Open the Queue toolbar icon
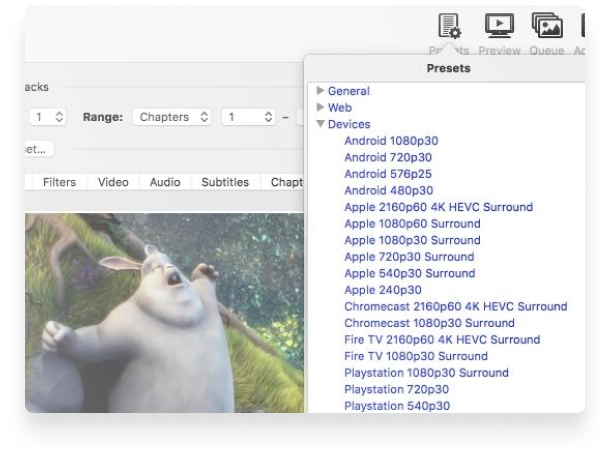The image size is (610, 458). tap(547, 30)
